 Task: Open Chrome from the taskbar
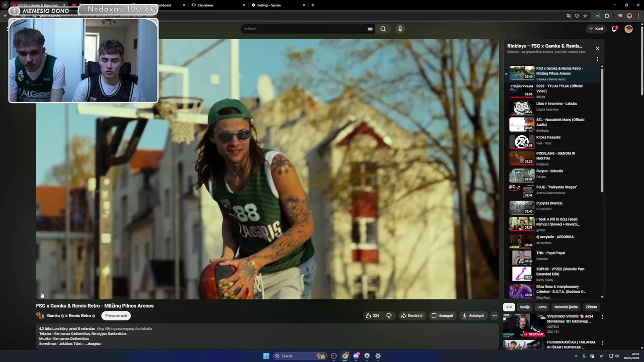tap(345, 356)
